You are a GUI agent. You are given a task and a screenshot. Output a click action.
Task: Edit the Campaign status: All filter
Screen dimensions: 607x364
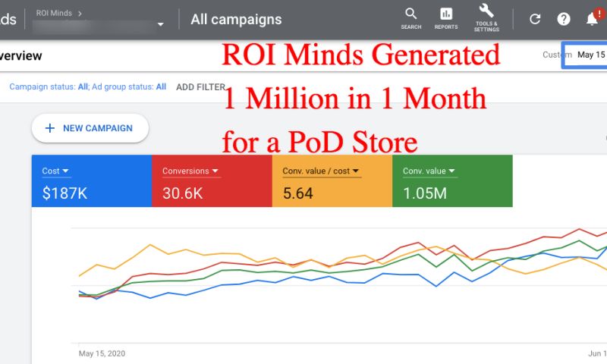49,87
